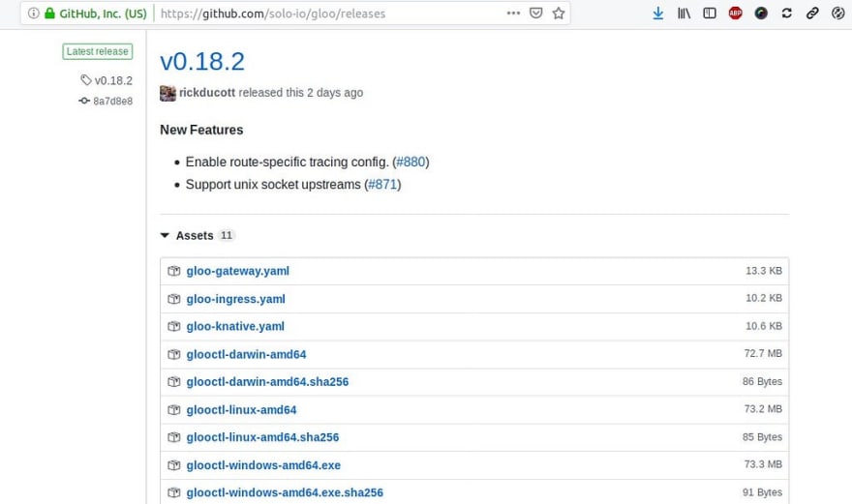Click the chain link extension icon
The width and height of the screenshot is (852, 504).
[812, 13]
